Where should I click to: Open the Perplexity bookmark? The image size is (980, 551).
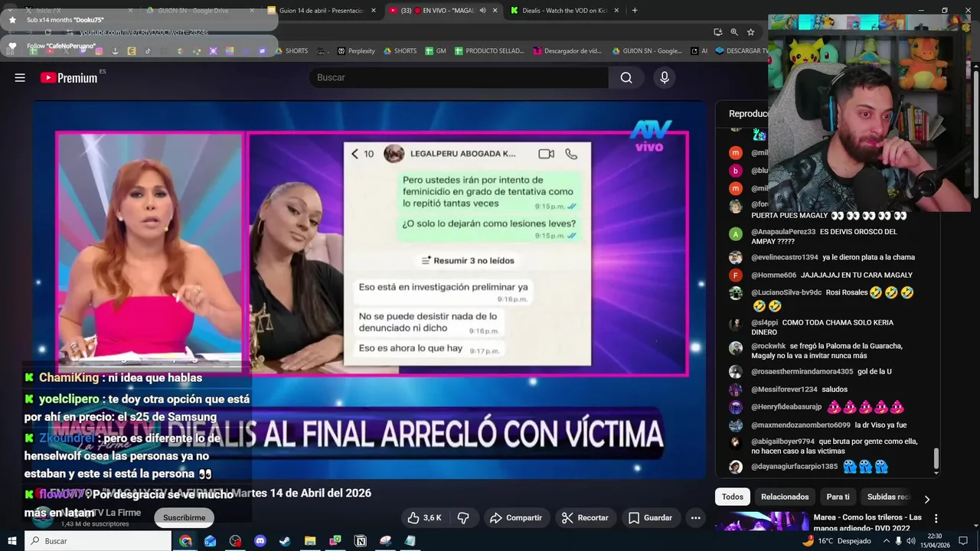356,51
